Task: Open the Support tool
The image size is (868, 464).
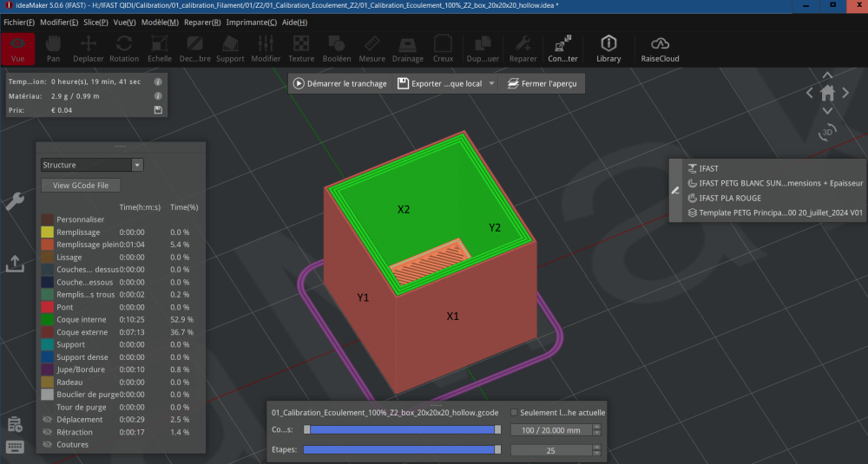Action: 230,49
